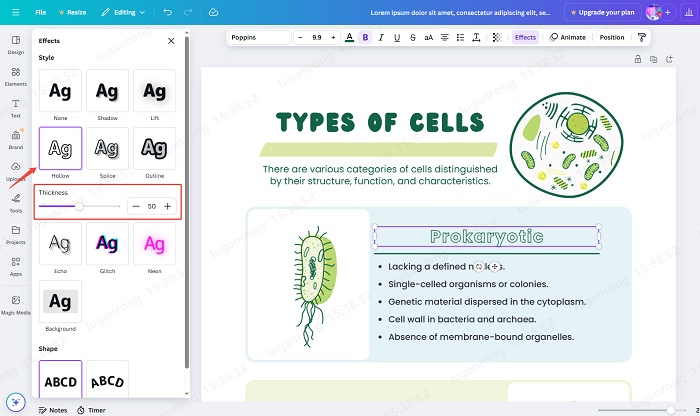Click the undo arrow icon
This screenshot has width=700, height=416.
pyautogui.click(x=166, y=12)
